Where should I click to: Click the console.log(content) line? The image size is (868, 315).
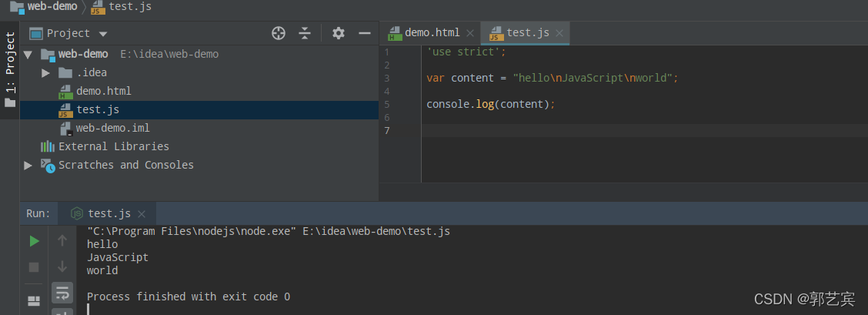tap(490, 104)
